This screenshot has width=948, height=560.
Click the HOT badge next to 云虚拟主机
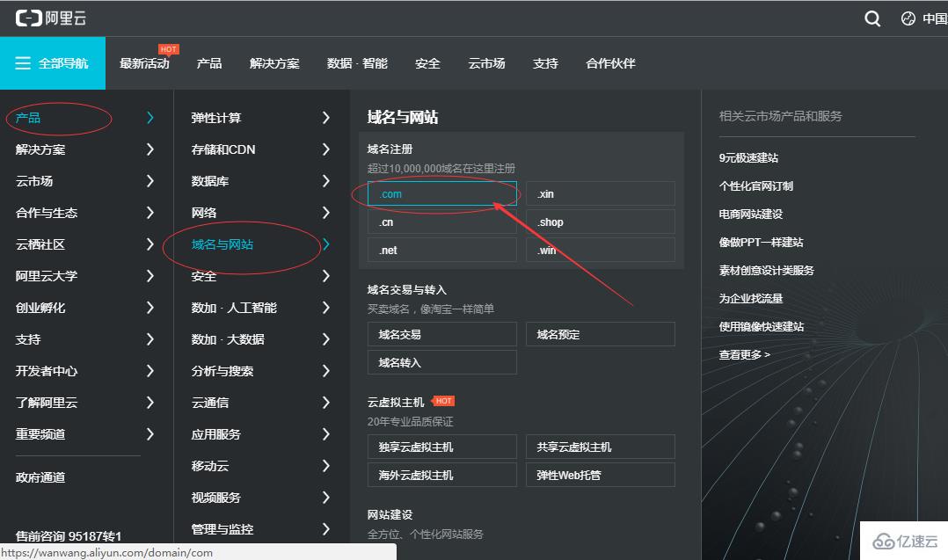[443, 401]
